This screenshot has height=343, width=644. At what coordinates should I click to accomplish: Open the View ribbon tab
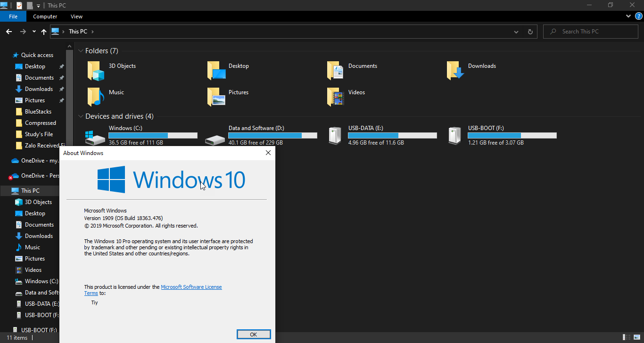(x=76, y=16)
